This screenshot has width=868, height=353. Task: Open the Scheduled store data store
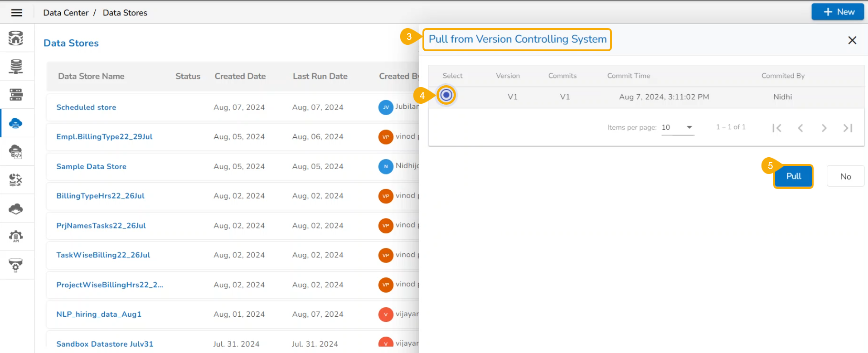(86, 107)
